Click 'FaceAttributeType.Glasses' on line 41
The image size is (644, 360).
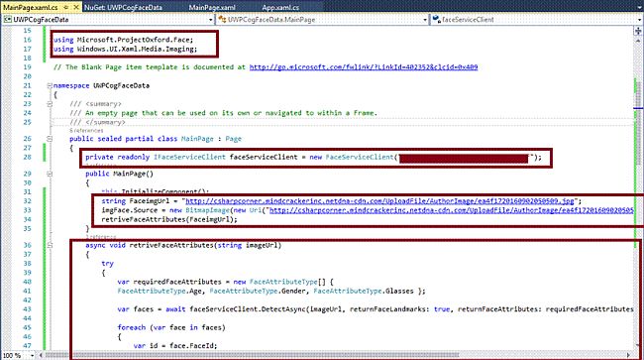pos(364,291)
